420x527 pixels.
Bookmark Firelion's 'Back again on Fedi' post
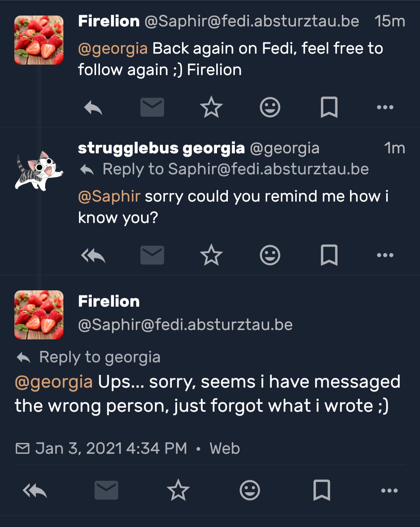pos(329,107)
